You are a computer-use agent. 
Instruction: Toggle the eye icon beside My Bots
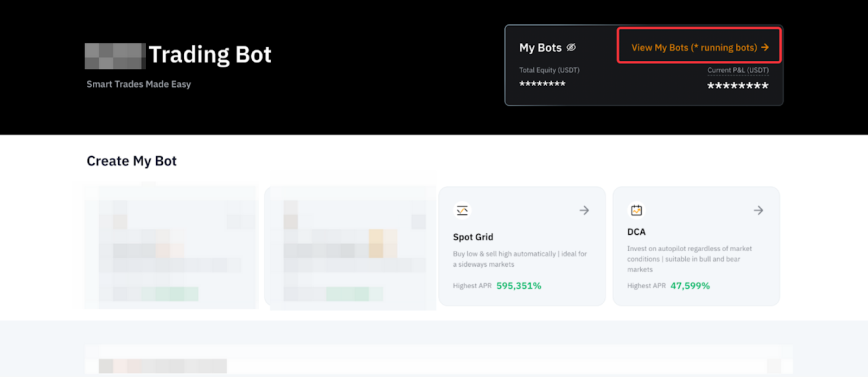(571, 48)
